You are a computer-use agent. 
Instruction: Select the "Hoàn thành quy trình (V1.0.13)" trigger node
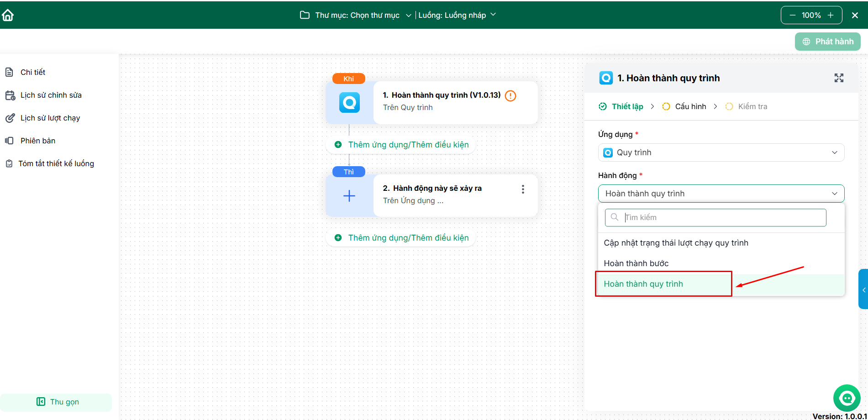click(432, 102)
